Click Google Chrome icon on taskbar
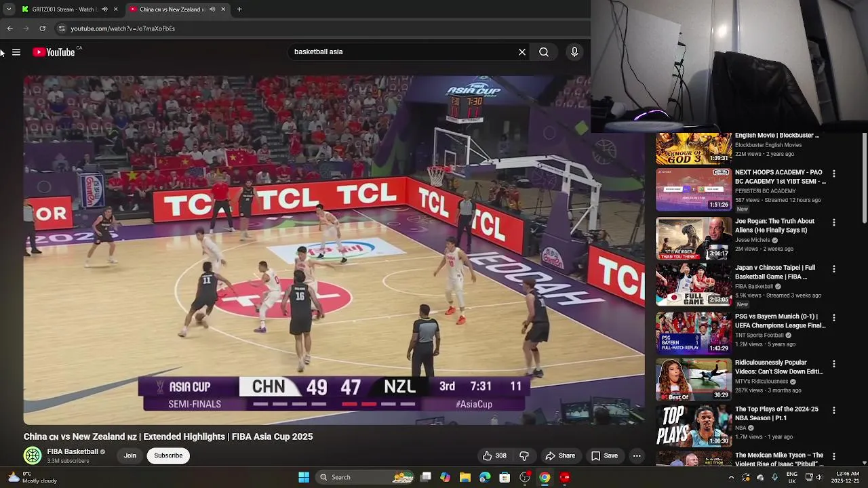 coord(545,477)
